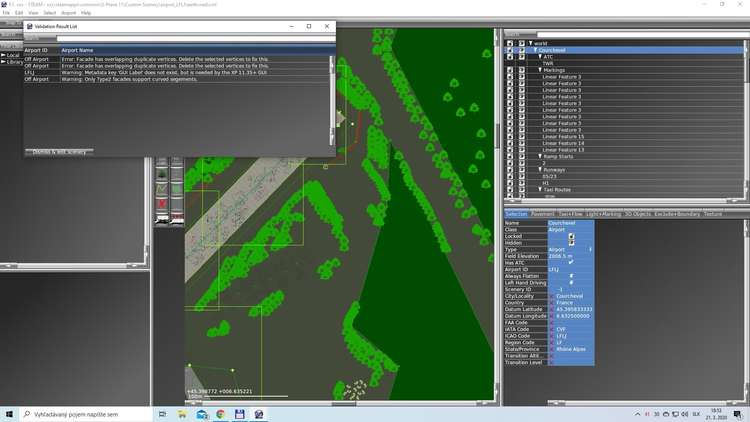The image size is (750, 422).
Task: Open Google Chrome from the taskbar
Action: click(x=220, y=413)
